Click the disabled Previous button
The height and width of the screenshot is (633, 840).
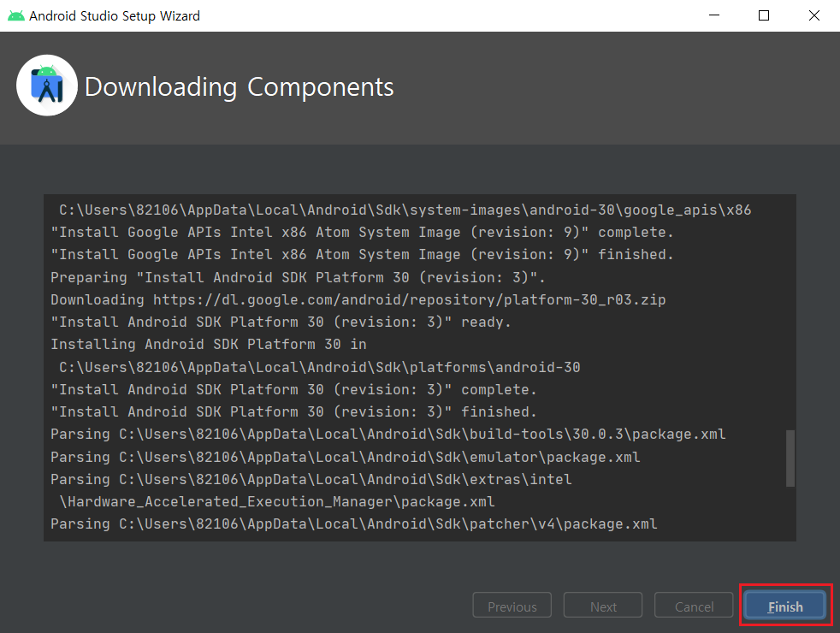512,606
